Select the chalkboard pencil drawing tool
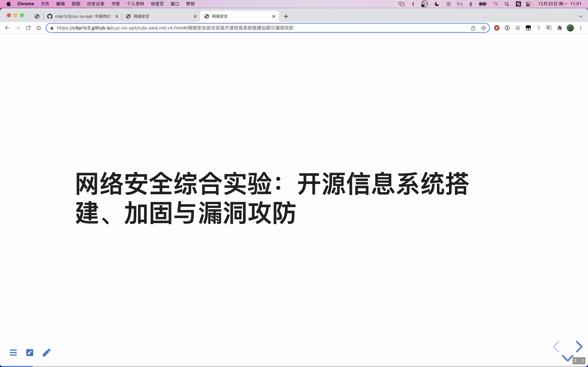 (x=46, y=352)
